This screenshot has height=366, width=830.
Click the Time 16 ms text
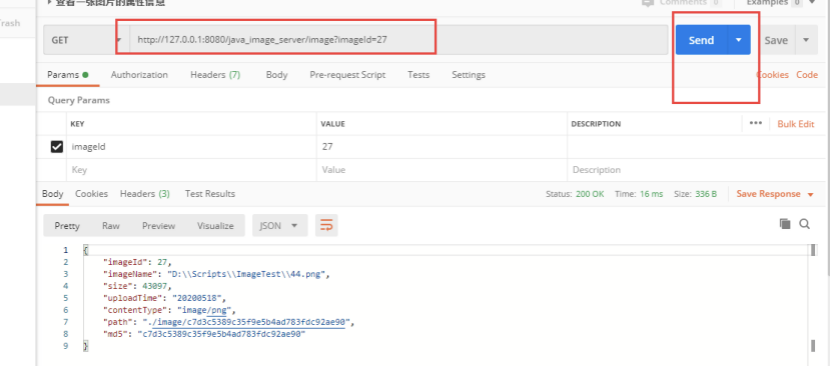639,194
